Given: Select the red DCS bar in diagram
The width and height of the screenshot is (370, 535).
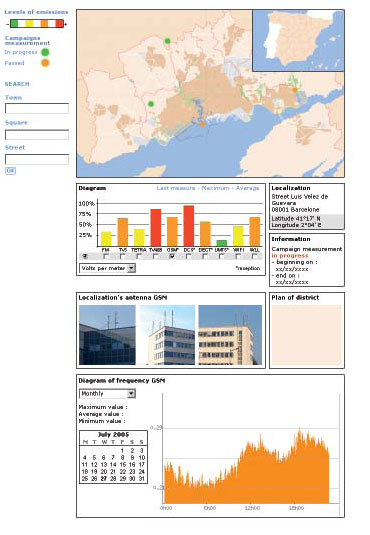Looking at the screenshot, I should coord(188,226).
